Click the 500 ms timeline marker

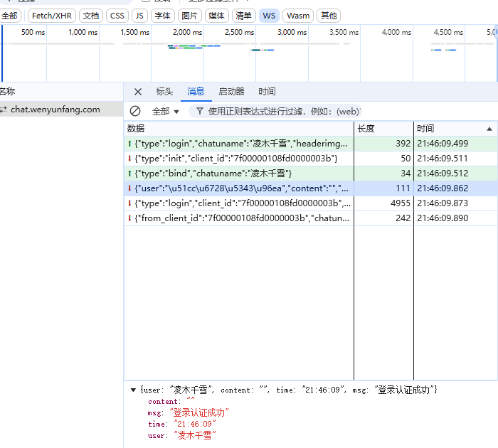(33, 33)
